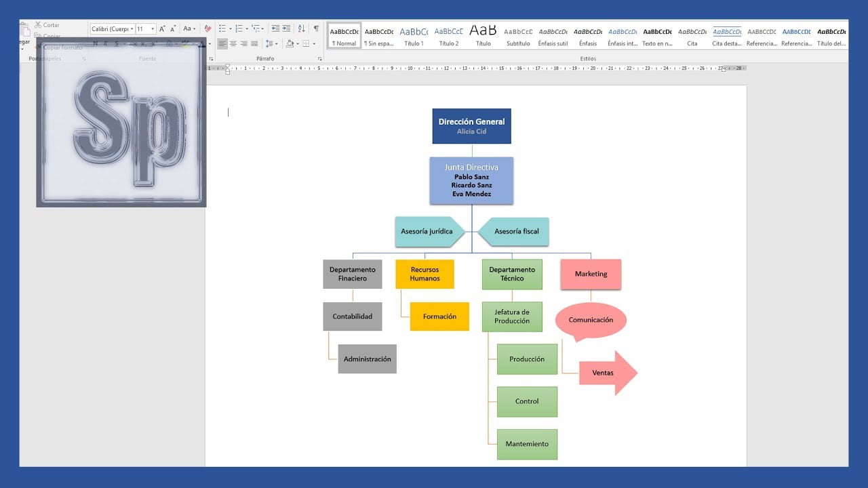Toggle show paragraph marks (¶)

point(316,28)
